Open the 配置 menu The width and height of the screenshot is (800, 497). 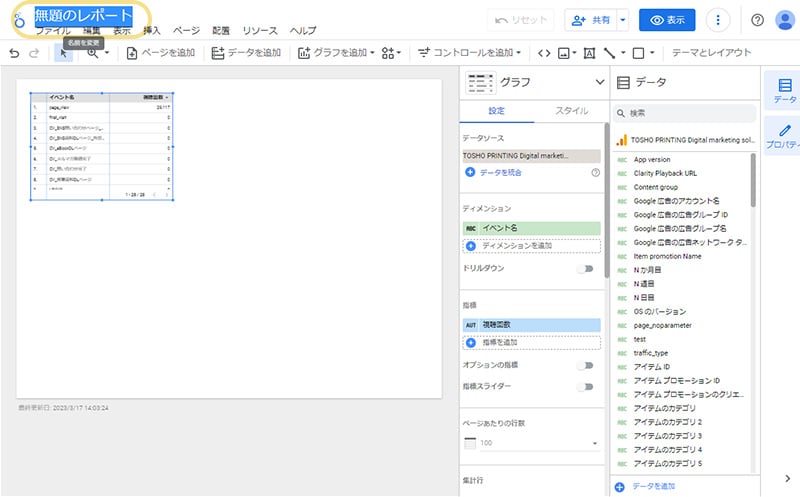point(221,31)
